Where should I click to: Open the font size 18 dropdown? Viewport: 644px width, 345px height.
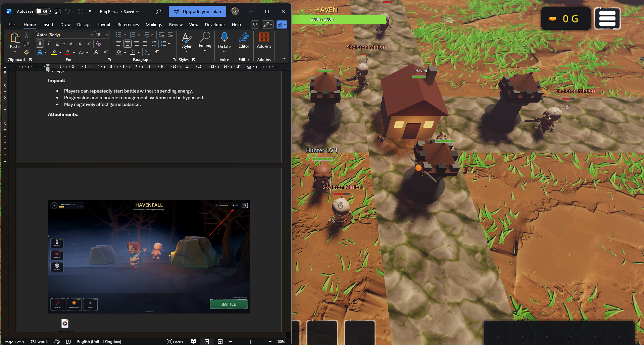pos(107,35)
